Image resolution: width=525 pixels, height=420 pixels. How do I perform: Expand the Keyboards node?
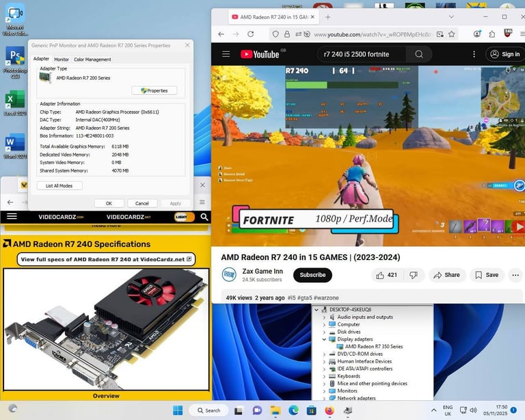coord(324,376)
